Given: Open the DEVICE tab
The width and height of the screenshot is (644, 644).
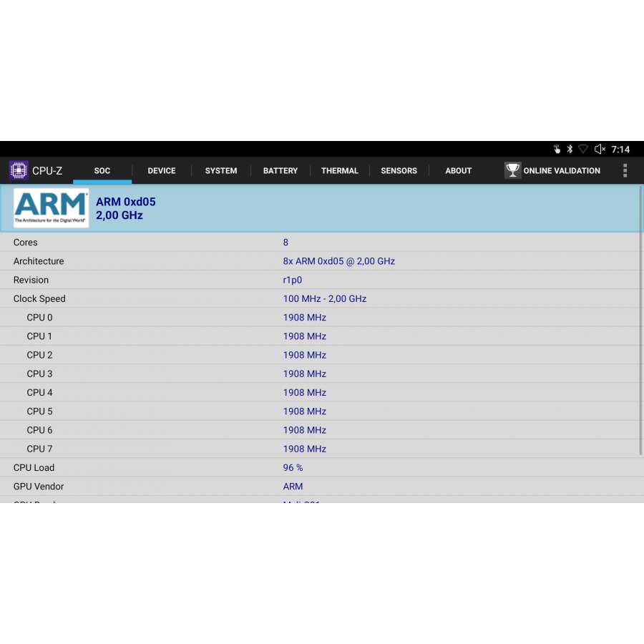Looking at the screenshot, I should [x=162, y=170].
